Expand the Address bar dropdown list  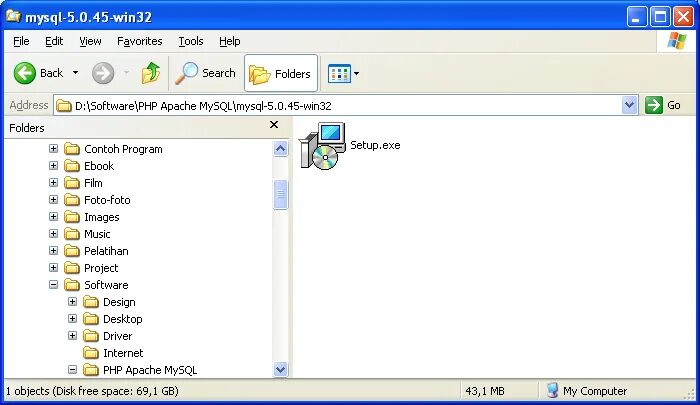629,105
